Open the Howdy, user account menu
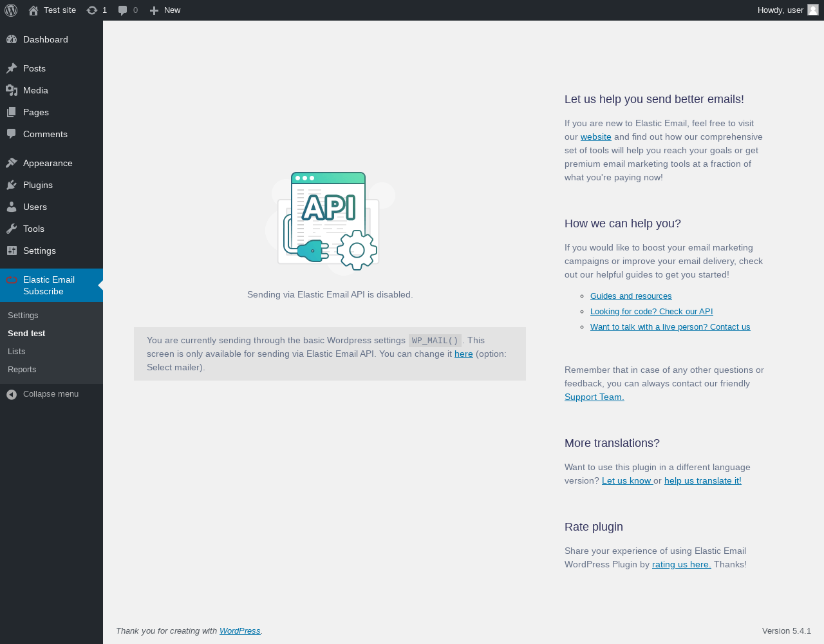 [788, 10]
